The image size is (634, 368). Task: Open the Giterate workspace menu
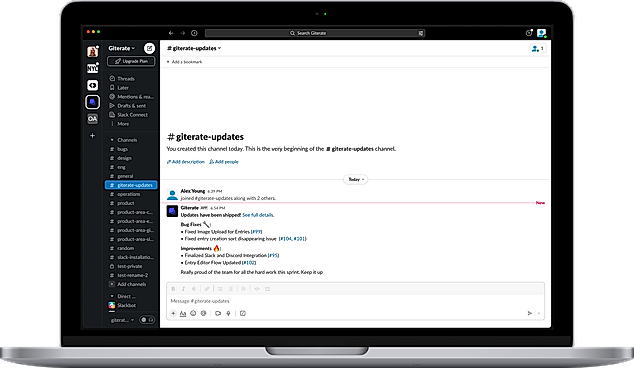coord(121,48)
